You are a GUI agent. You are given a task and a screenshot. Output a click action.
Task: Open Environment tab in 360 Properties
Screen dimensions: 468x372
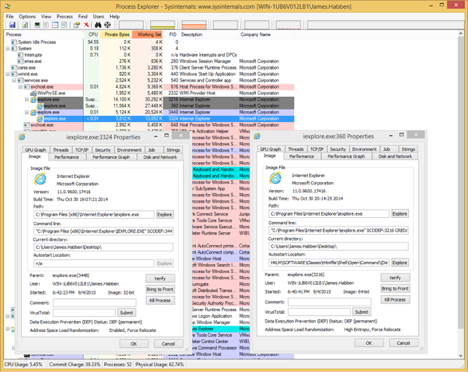coord(364,149)
